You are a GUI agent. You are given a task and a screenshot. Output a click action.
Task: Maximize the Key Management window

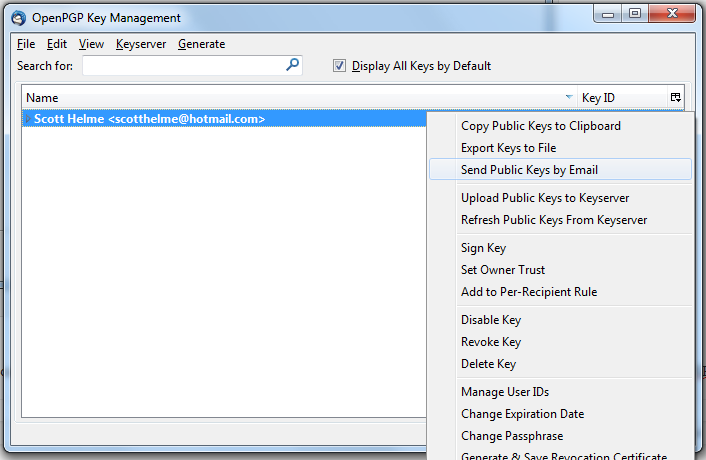635,14
